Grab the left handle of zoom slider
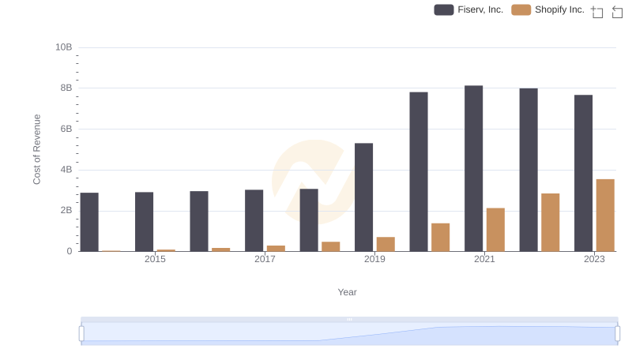632x364 pixels. tap(81, 334)
